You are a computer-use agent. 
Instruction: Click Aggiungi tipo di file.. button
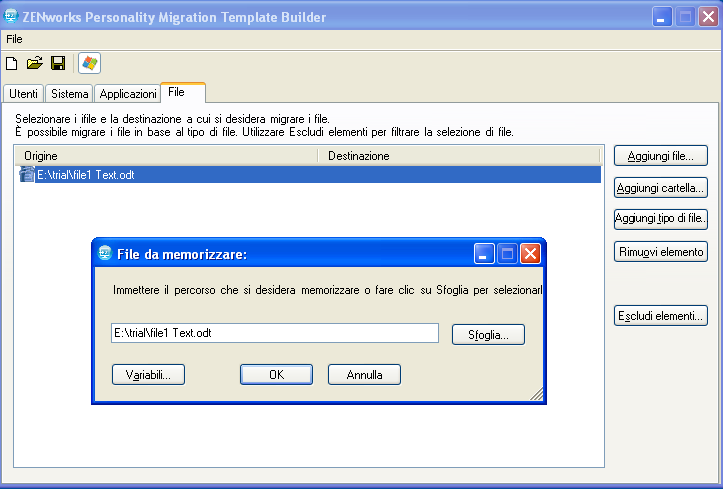(x=661, y=218)
